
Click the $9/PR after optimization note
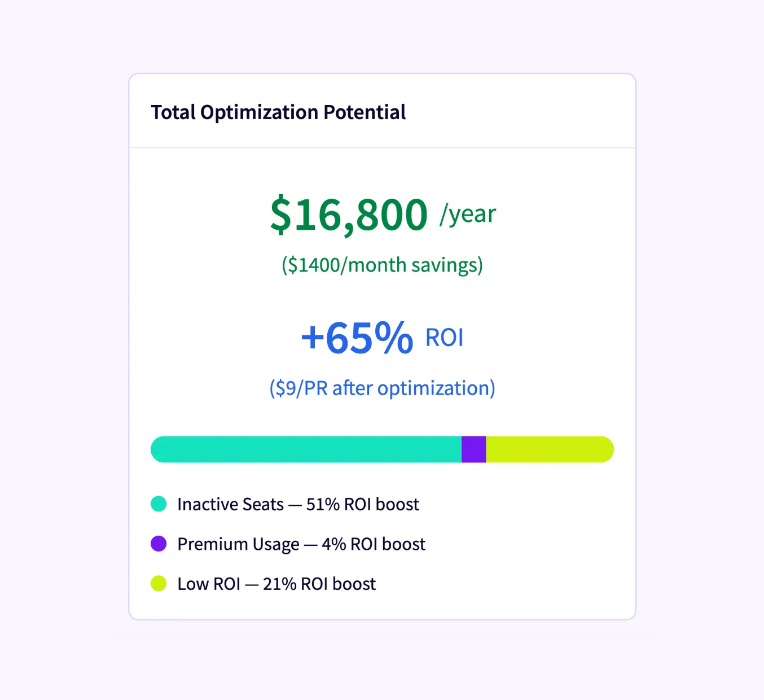[x=382, y=388]
